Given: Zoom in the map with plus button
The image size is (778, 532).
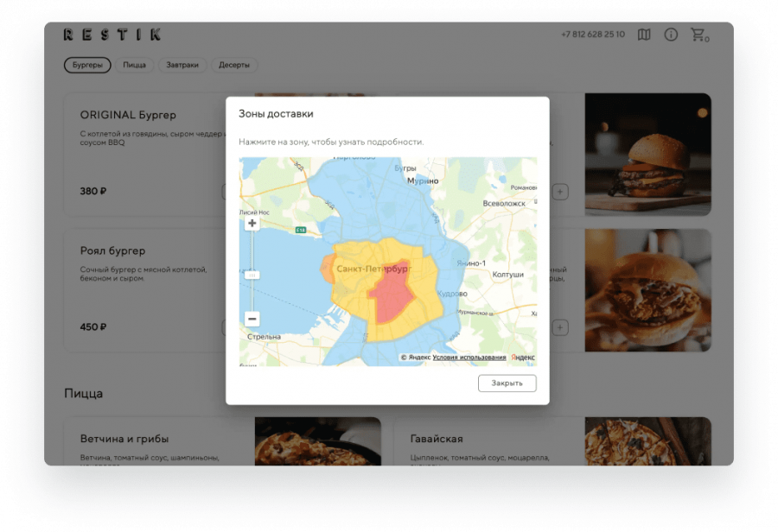Looking at the screenshot, I should pos(252,223).
